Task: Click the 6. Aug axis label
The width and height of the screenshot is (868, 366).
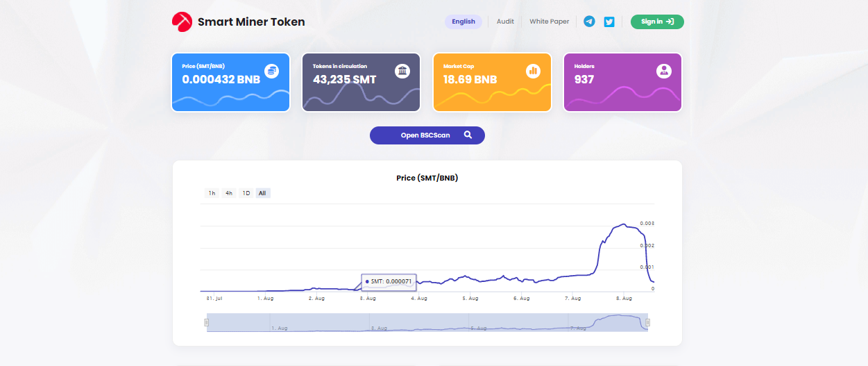Action: [521, 298]
